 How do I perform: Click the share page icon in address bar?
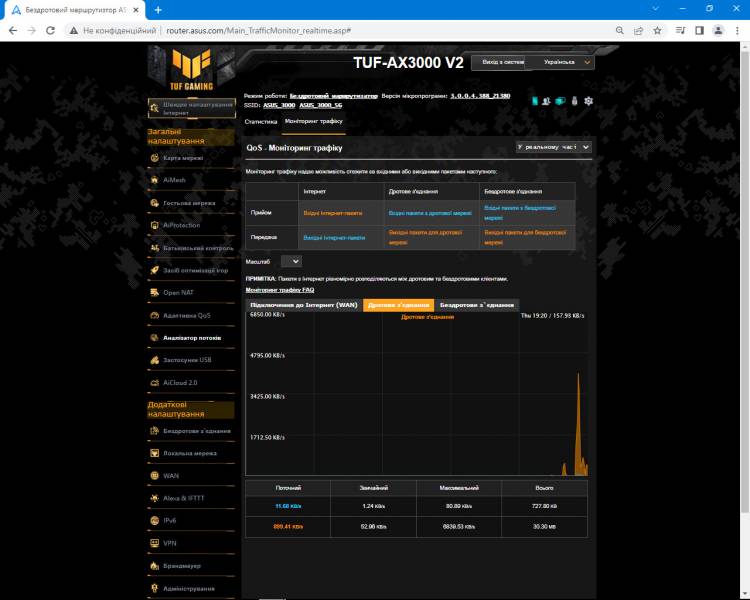(x=639, y=31)
